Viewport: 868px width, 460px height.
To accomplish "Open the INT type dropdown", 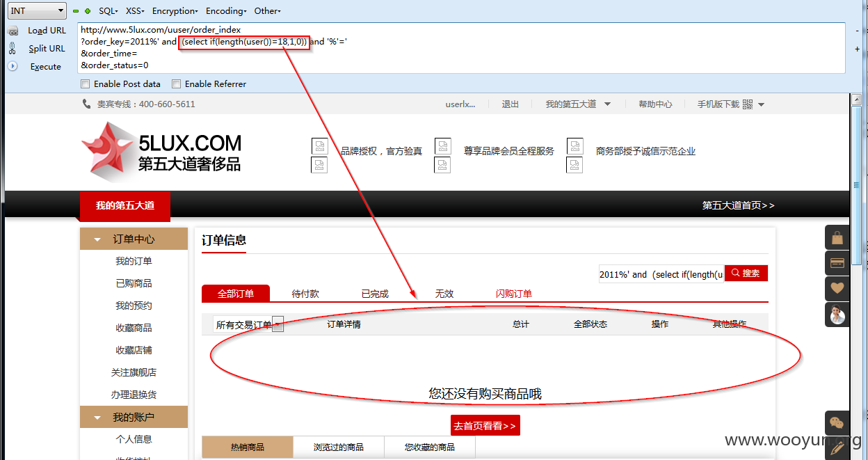I will tap(37, 11).
